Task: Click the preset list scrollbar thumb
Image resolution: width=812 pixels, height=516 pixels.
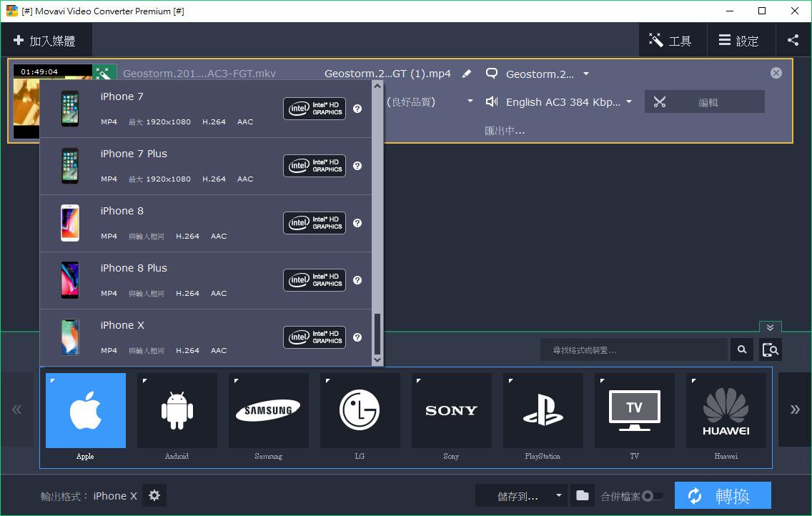Action: click(377, 334)
